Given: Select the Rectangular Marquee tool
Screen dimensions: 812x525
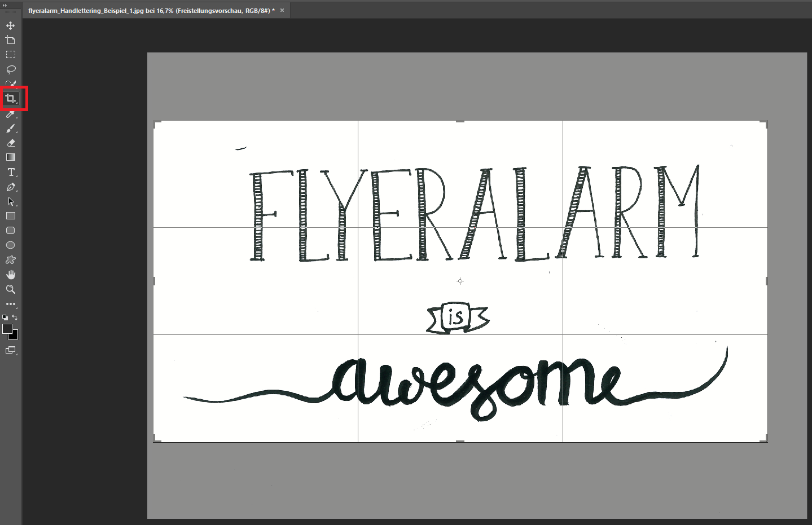Looking at the screenshot, I should pyautogui.click(x=10, y=55).
